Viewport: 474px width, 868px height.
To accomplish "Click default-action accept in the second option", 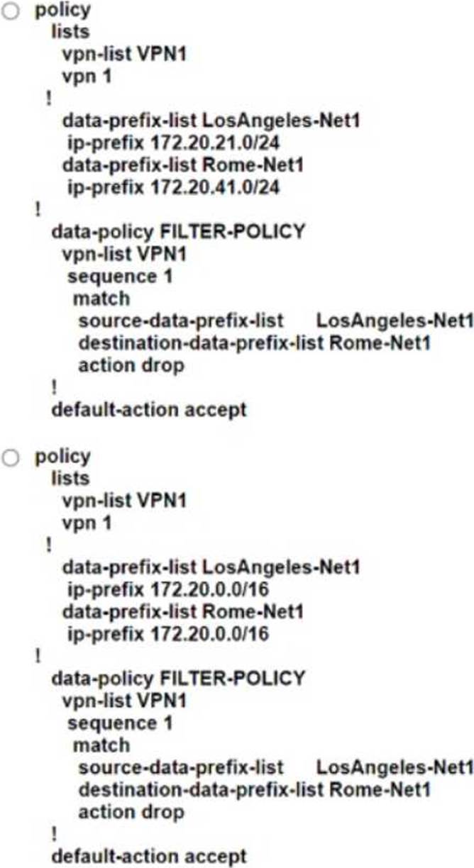I will coord(149,856).
